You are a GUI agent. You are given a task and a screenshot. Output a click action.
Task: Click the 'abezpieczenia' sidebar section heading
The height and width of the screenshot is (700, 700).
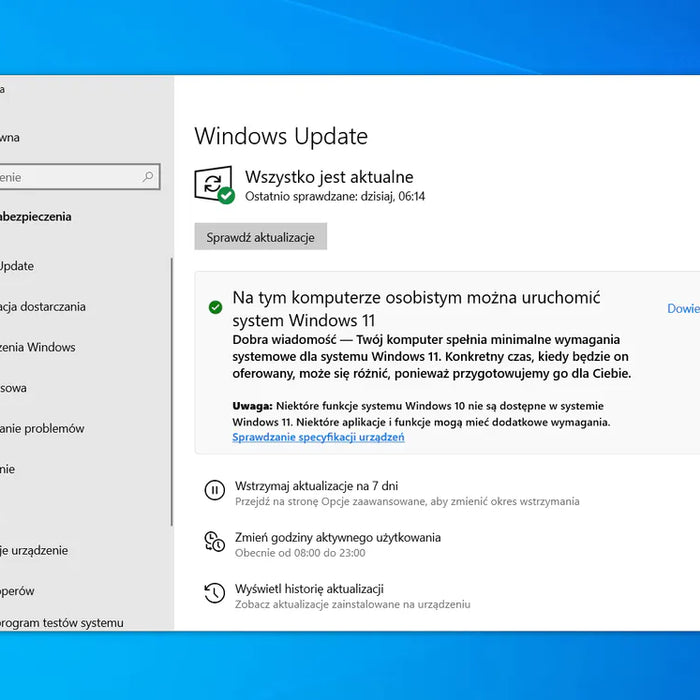[x=36, y=217]
